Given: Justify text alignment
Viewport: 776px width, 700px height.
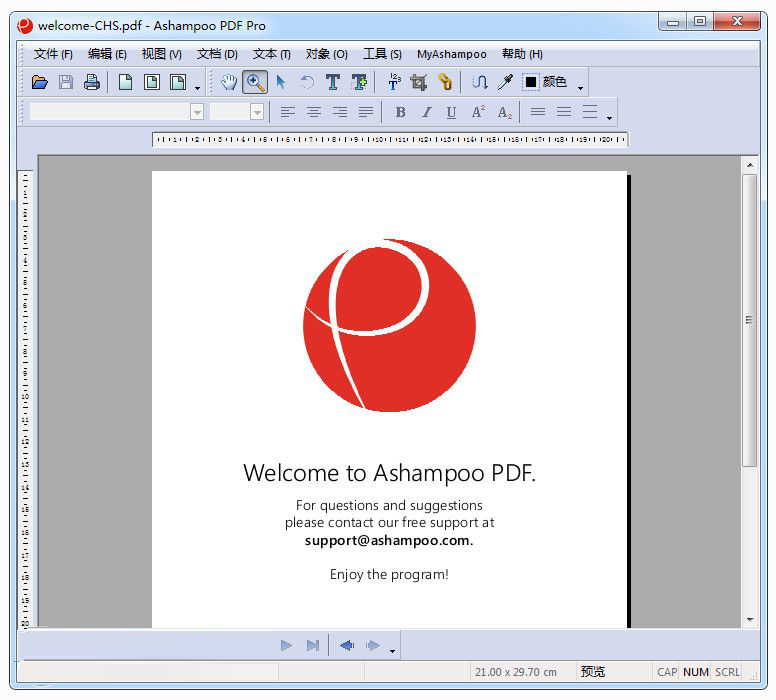Looking at the screenshot, I should [x=366, y=112].
